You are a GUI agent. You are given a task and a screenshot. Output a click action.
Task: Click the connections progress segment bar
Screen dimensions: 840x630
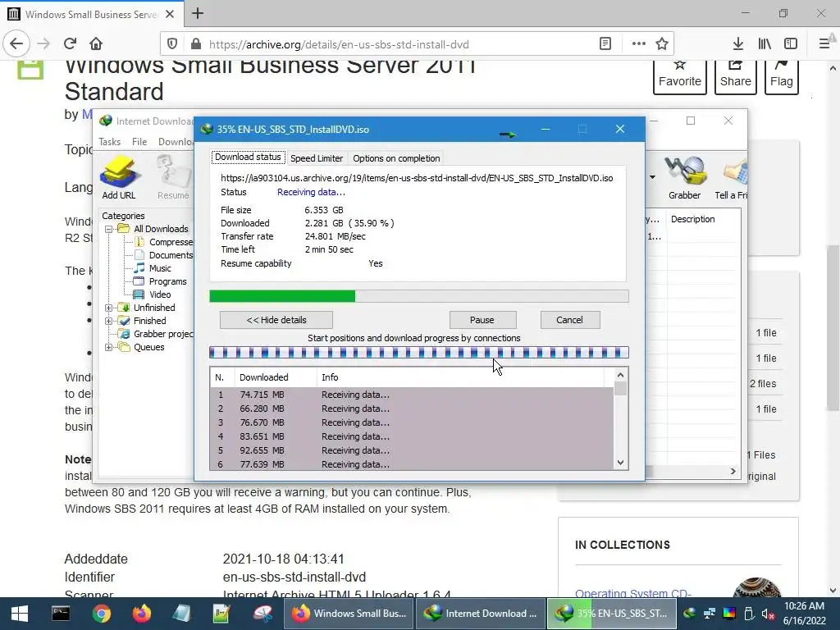(419, 353)
